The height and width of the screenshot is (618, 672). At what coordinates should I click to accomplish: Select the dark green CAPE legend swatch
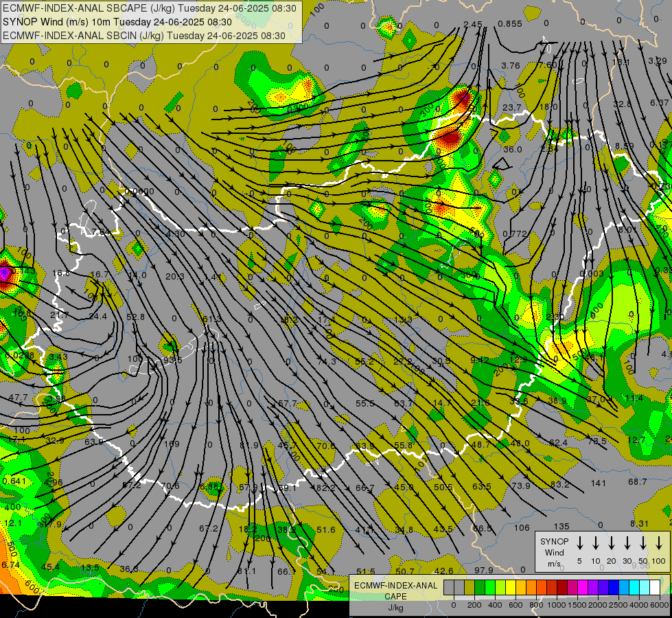pyautogui.click(x=480, y=588)
